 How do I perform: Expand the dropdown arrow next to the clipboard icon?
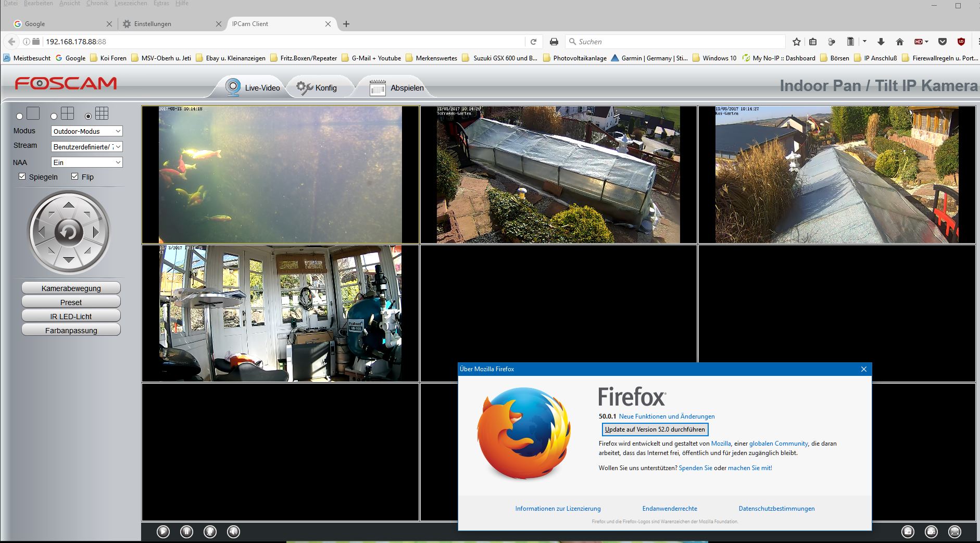pyautogui.click(x=864, y=41)
